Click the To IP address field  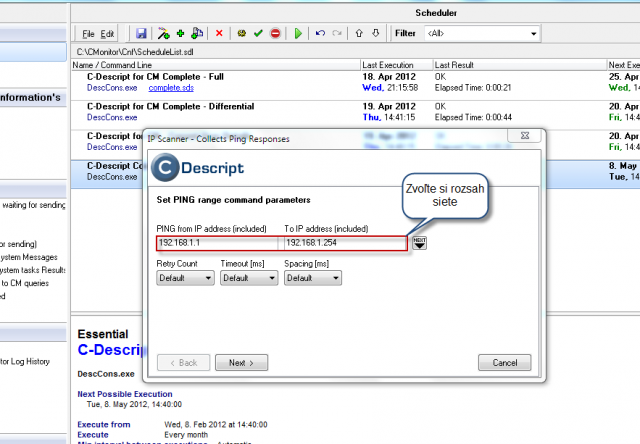(x=345, y=243)
